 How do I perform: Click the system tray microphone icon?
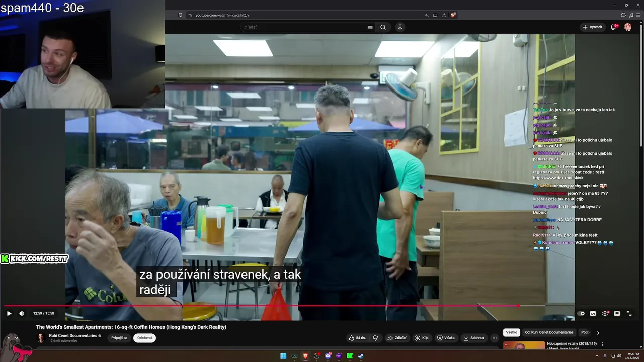pos(605,356)
